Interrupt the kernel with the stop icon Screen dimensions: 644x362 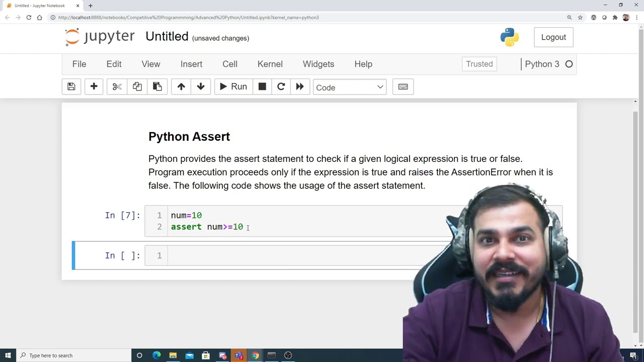tap(262, 87)
